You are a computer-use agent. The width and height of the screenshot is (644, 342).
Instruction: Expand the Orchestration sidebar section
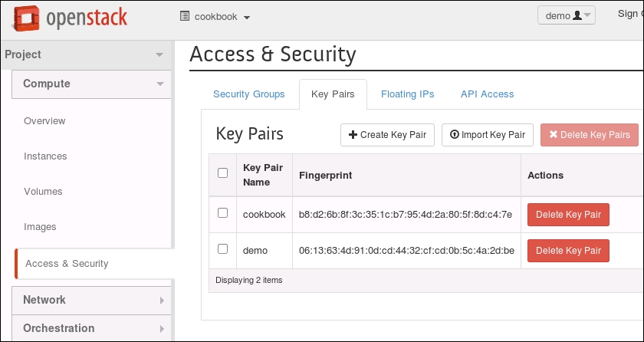[x=92, y=328]
